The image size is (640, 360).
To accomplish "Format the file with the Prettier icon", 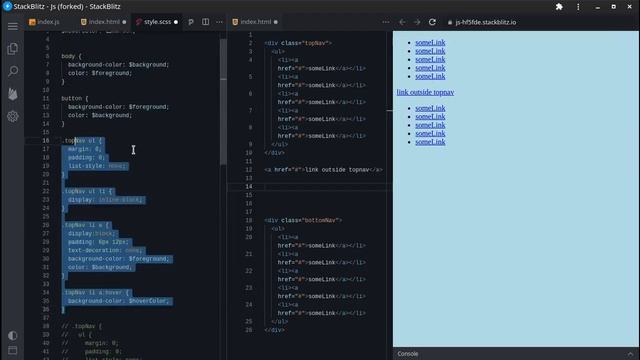I will (x=191, y=22).
